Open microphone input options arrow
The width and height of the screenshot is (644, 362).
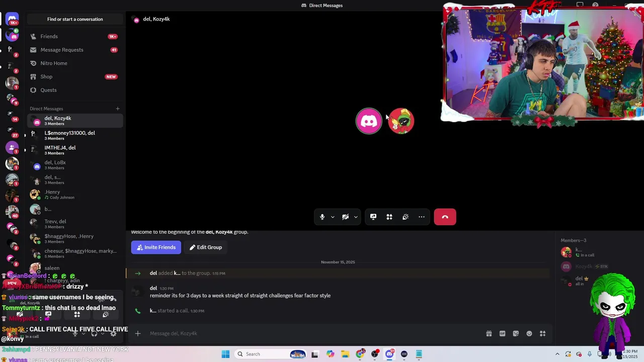coord(333,217)
